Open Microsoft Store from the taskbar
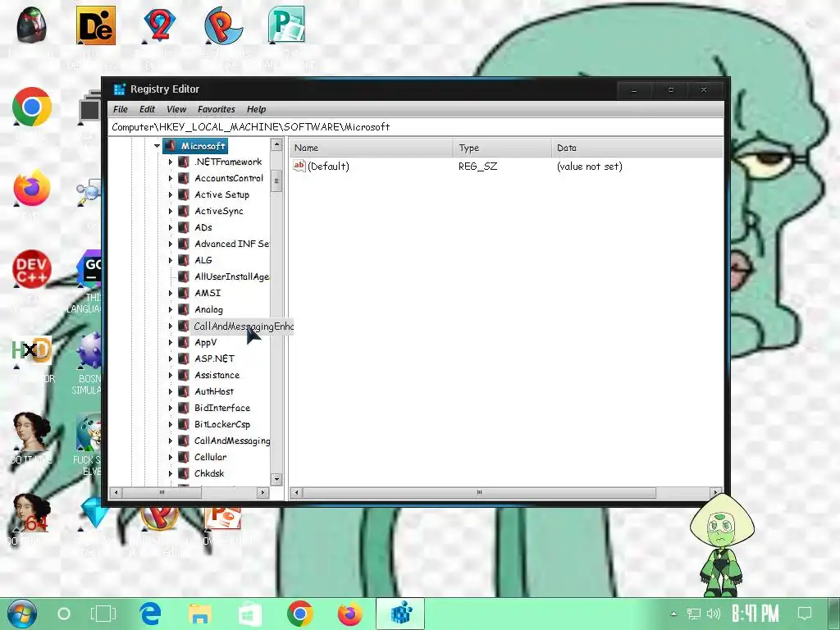840x630 pixels. [x=249, y=614]
